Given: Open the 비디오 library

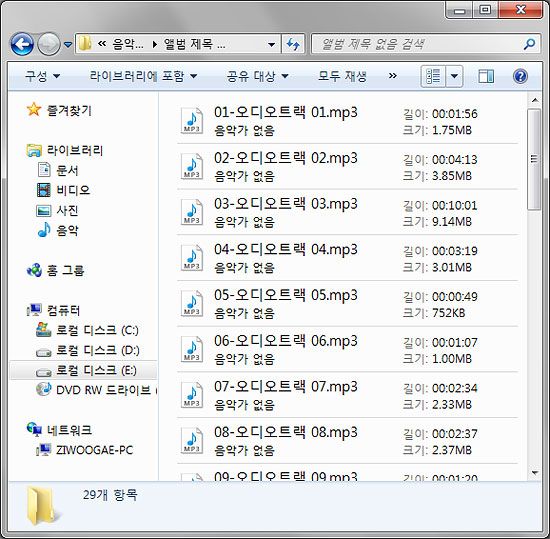Looking at the screenshot, I should coord(73,190).
